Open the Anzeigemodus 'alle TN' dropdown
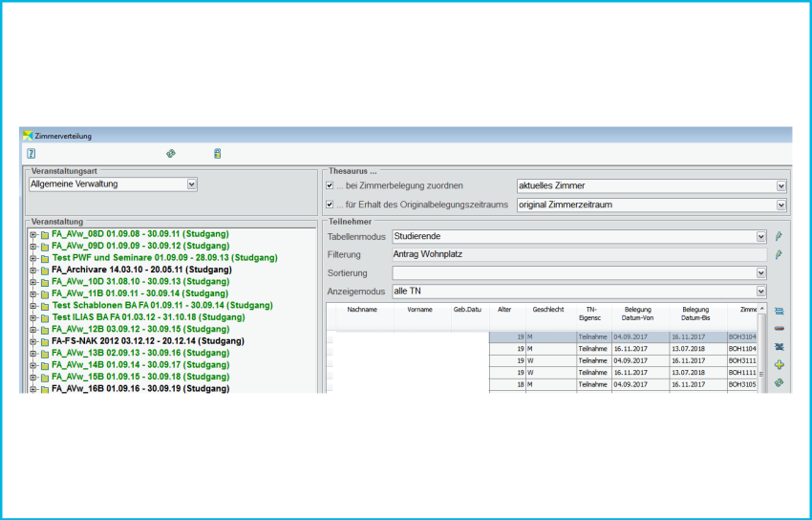812x520 pixels. point(761,292)
